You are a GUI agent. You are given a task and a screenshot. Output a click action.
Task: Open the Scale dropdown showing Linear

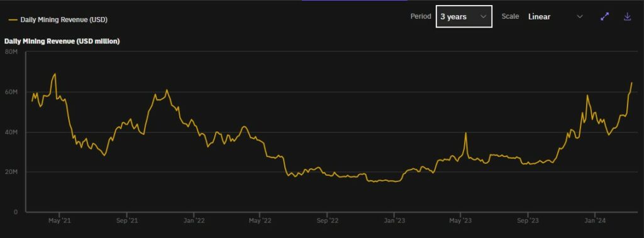point(555,16)
